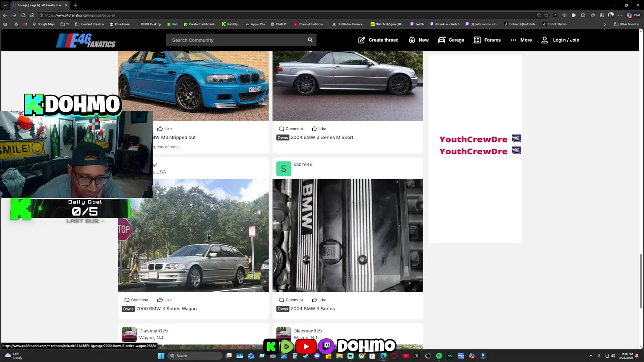The width and height of the screenshot is (644, 362).
Task: Open the 2004 BMW 3 Series M Sport link
Action: tap(322, 137)
